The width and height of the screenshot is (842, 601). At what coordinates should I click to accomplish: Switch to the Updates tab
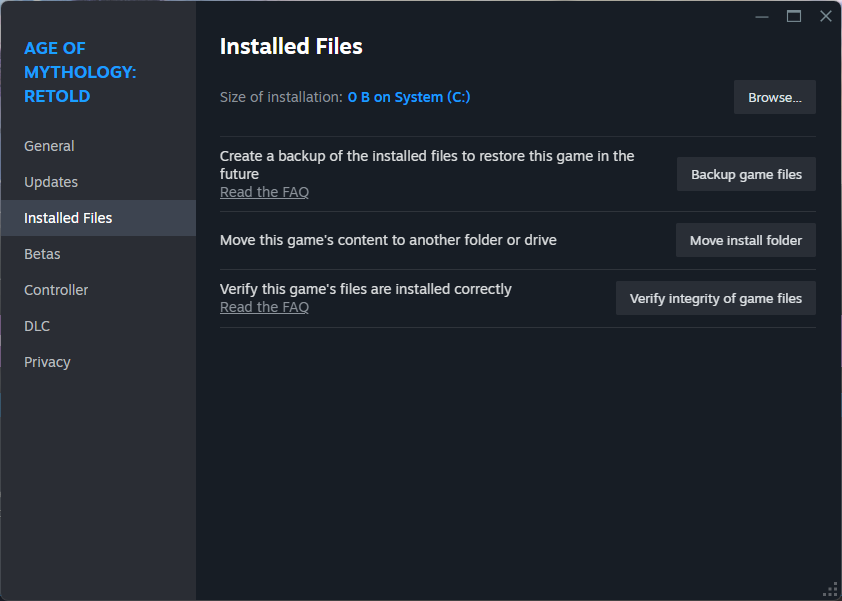(x=51, y=182)
